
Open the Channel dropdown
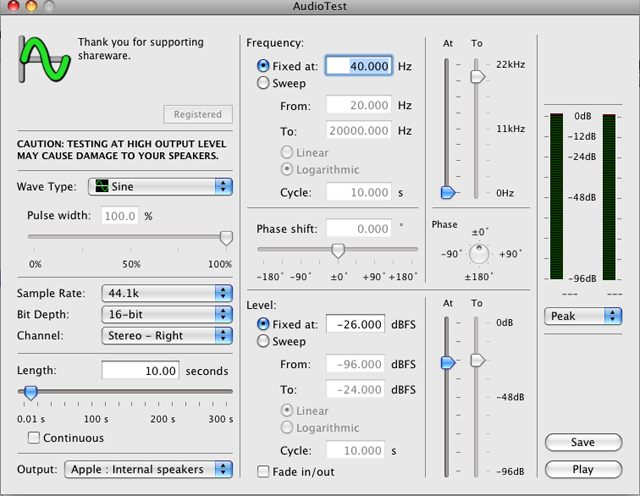tap(167, 336)
